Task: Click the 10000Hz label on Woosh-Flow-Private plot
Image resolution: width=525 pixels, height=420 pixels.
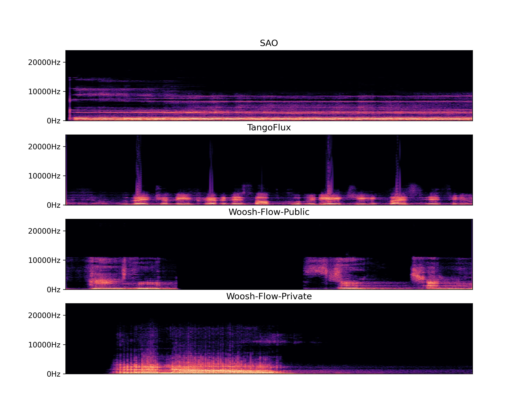Action: (44, 345)
